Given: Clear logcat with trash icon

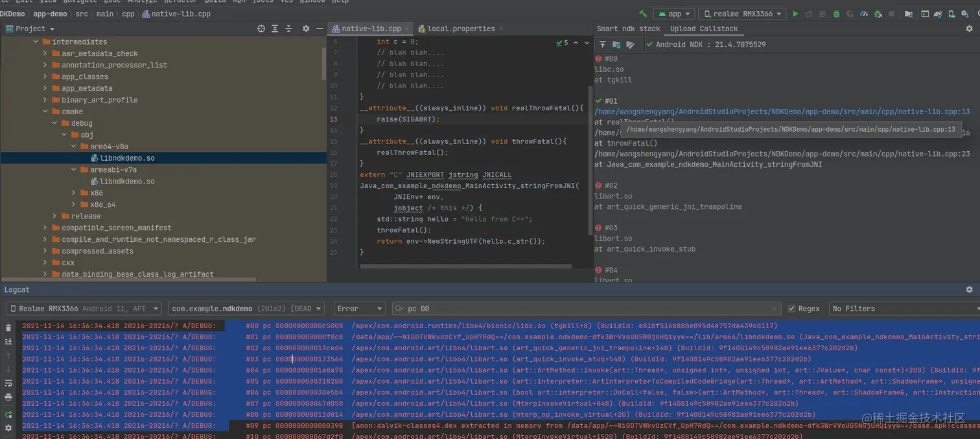Looking at the screenshot, I should 8,328.
